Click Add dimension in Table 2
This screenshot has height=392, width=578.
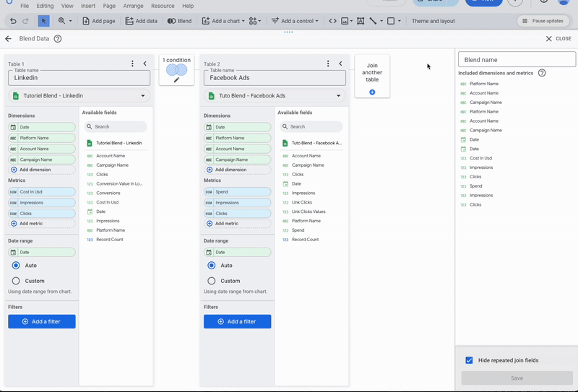coord(238,170)
